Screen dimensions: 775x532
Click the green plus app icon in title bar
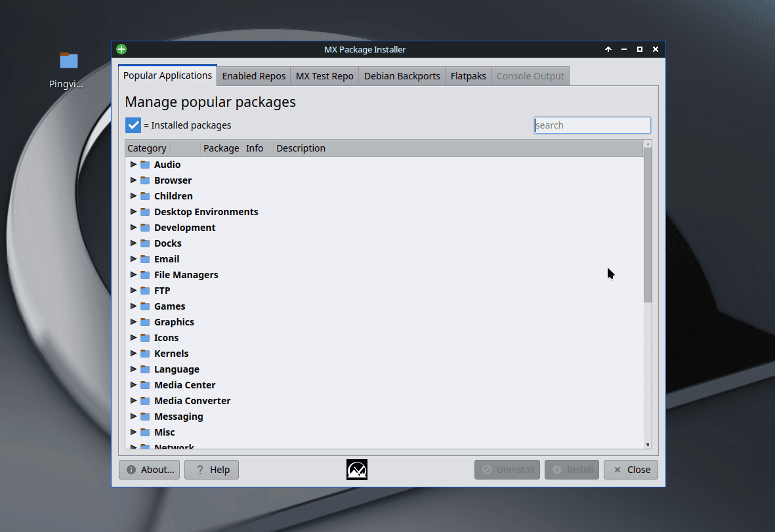121,49
